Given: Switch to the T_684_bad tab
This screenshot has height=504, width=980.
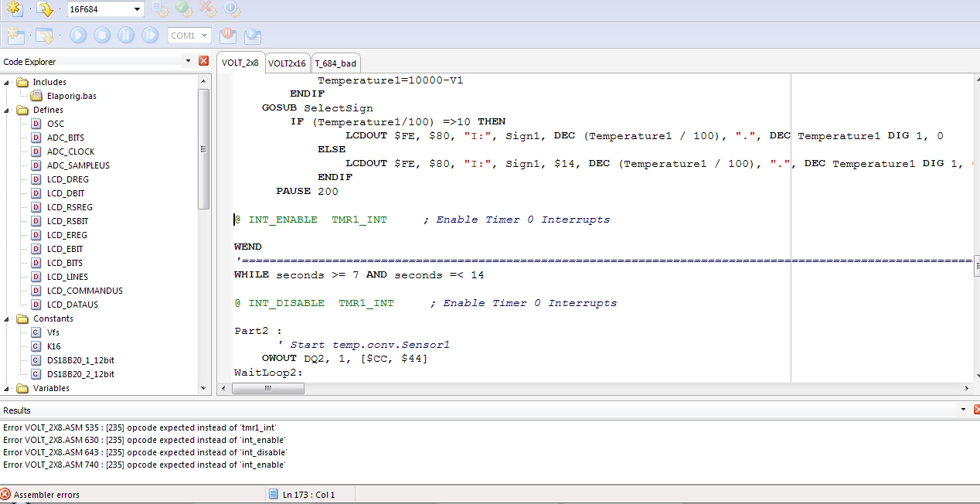Looking at the screenshot, I should coord(335,63).
